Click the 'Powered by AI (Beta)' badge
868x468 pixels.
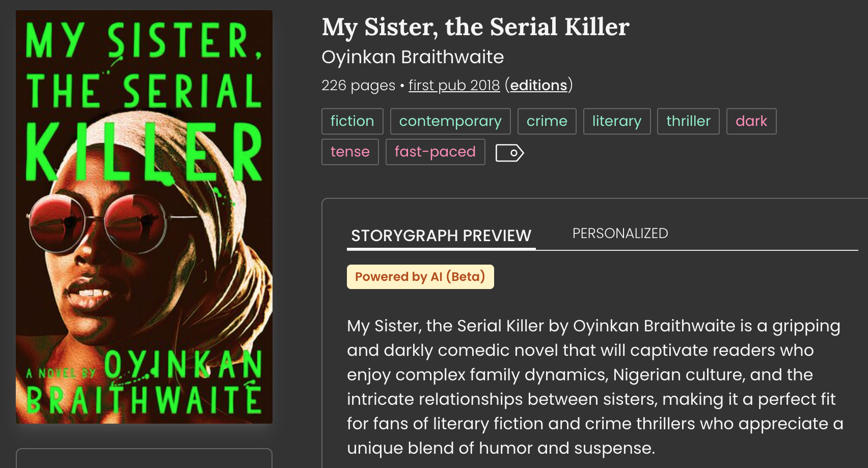click(420, 277)
